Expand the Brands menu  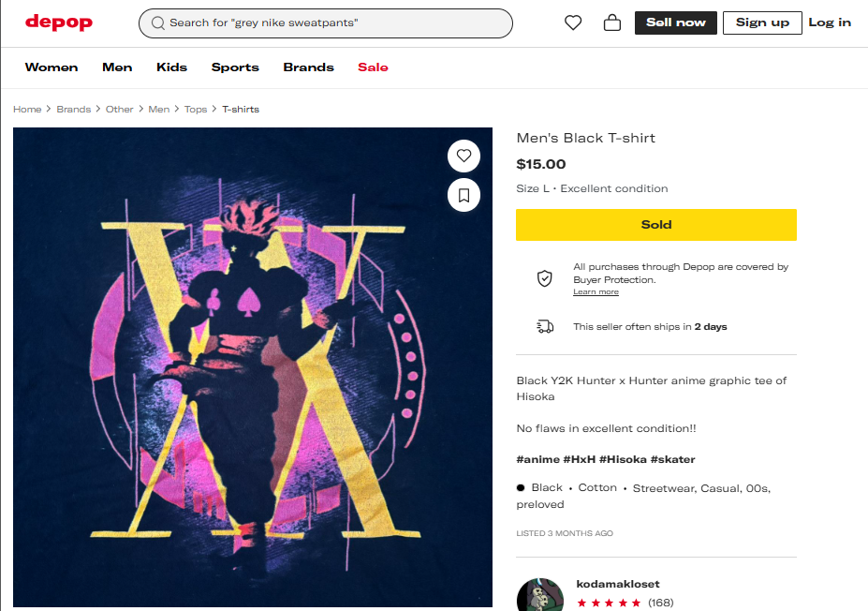pos(308,67)
